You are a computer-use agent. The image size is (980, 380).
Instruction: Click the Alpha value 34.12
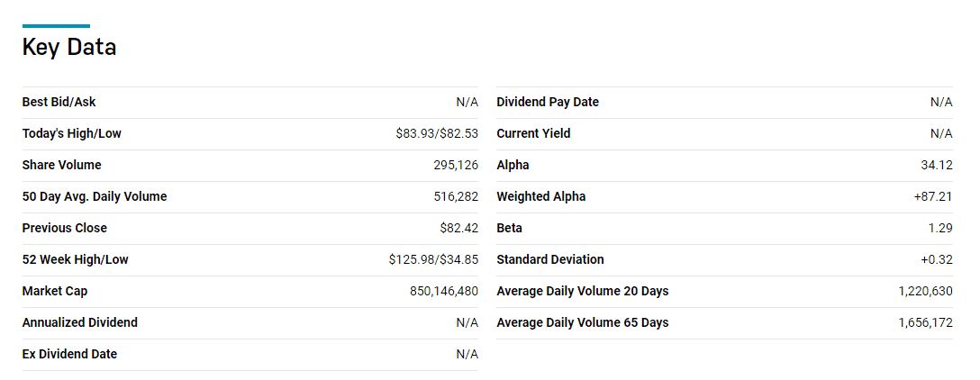pos(940,165)
